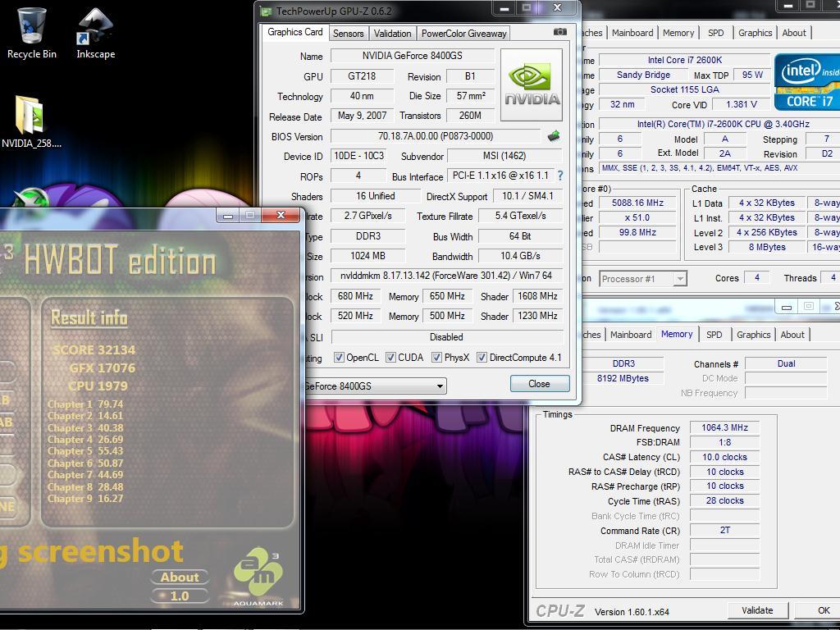Toggle the CUDA checkbox in GPU-Z
Image resolution: width=840 pixels, height=630 pixels.
tap(390, 358)
